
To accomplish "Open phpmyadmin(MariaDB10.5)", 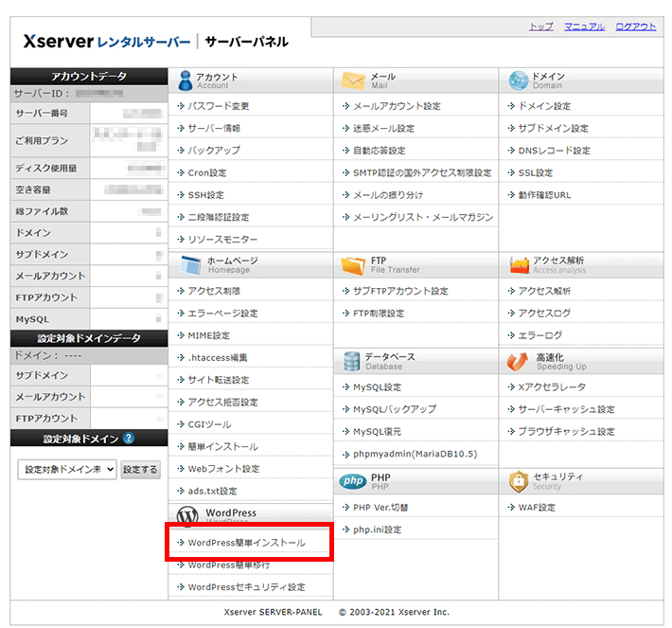I will click(415, 454).
